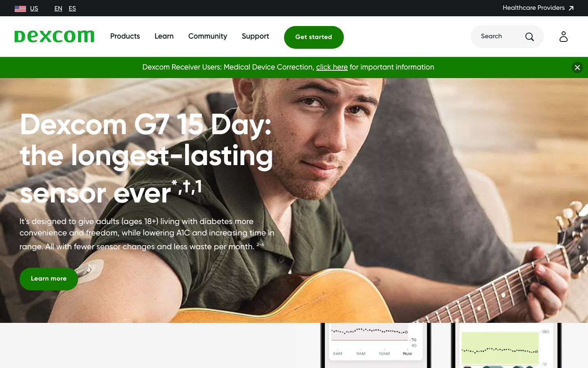Expand the Products menu
This screenshot has width=588, height=368.
tap(125, 36)
